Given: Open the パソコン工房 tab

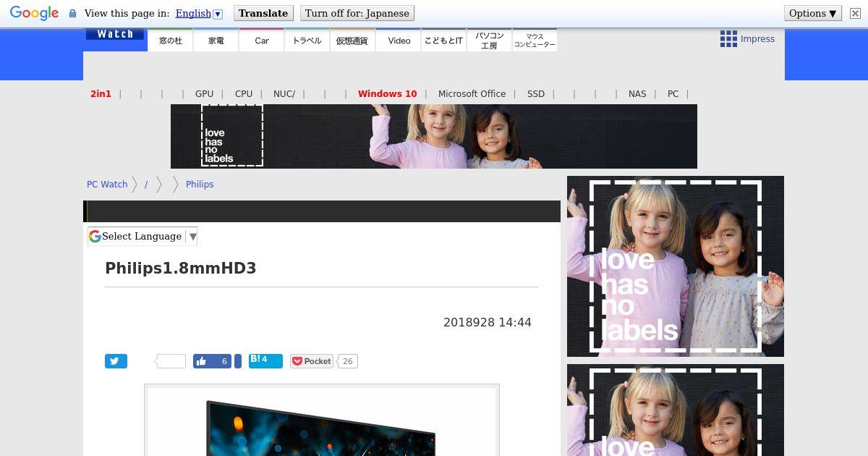Looking at the screenshot, I should [x=489, y=41].
